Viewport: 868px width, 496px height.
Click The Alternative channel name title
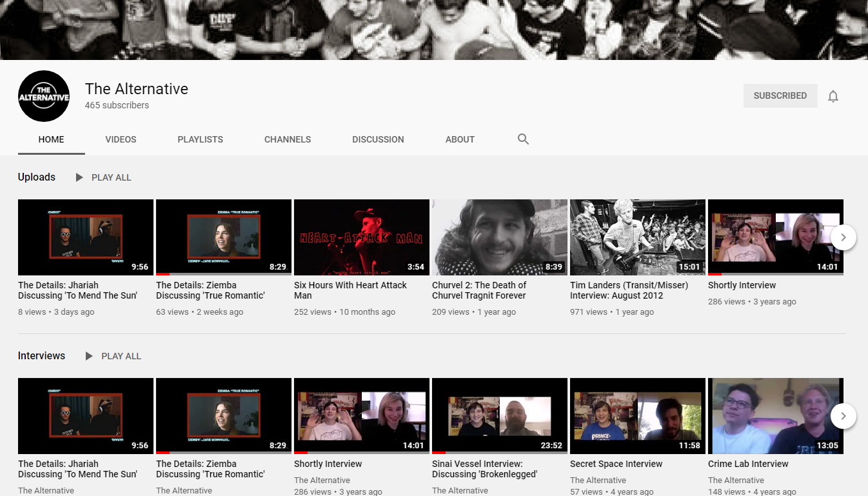tap(137, 89)
